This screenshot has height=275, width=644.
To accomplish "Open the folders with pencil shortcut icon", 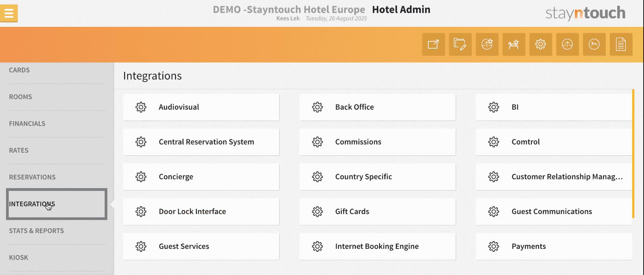I will [x=460, y=44].
